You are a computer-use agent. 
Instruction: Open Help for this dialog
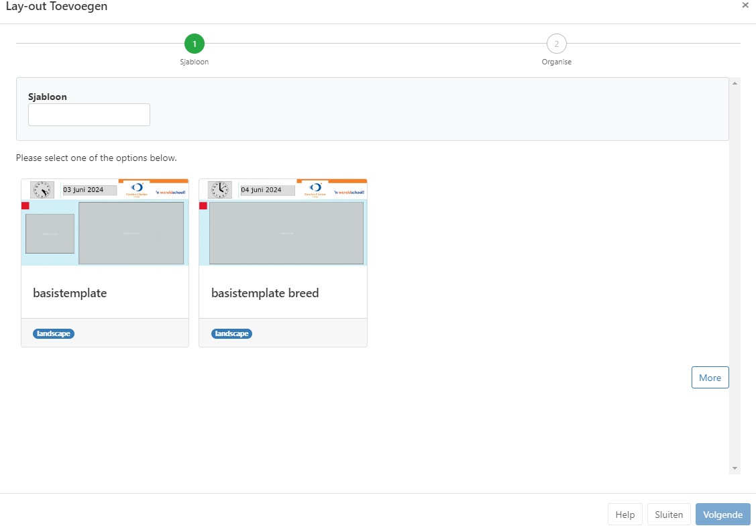click(x=625, y=515)
